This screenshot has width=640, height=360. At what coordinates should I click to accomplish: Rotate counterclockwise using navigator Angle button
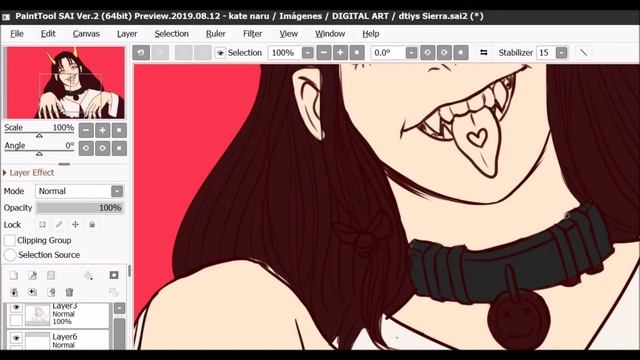(x=86, y=148)
